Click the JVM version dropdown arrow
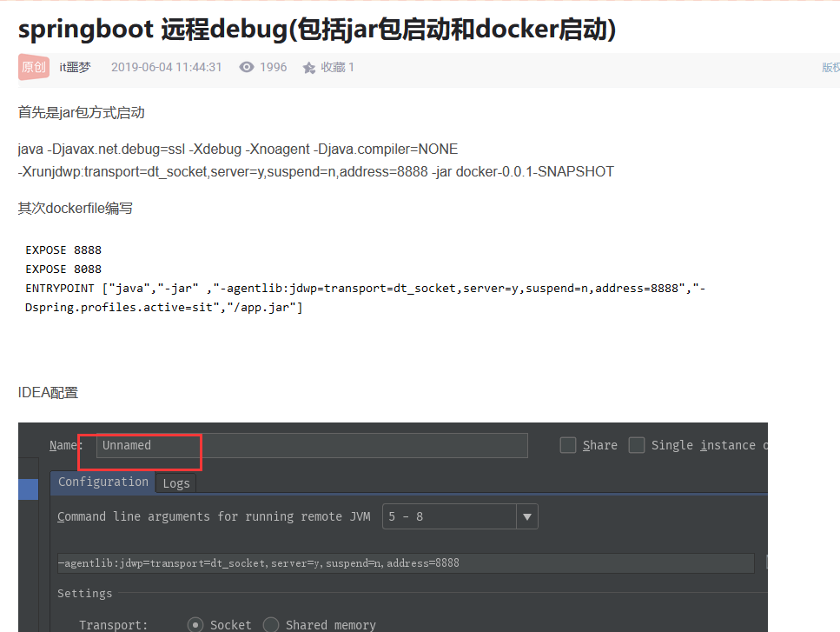The width and height of the screenshot is (840, 632). point(527,516)
